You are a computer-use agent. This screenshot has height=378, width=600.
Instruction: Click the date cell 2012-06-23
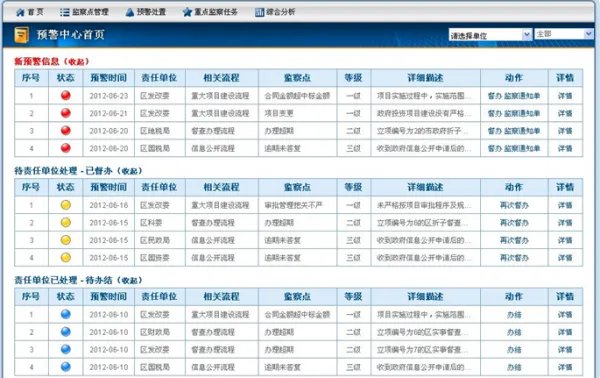(x=109, y=96)
